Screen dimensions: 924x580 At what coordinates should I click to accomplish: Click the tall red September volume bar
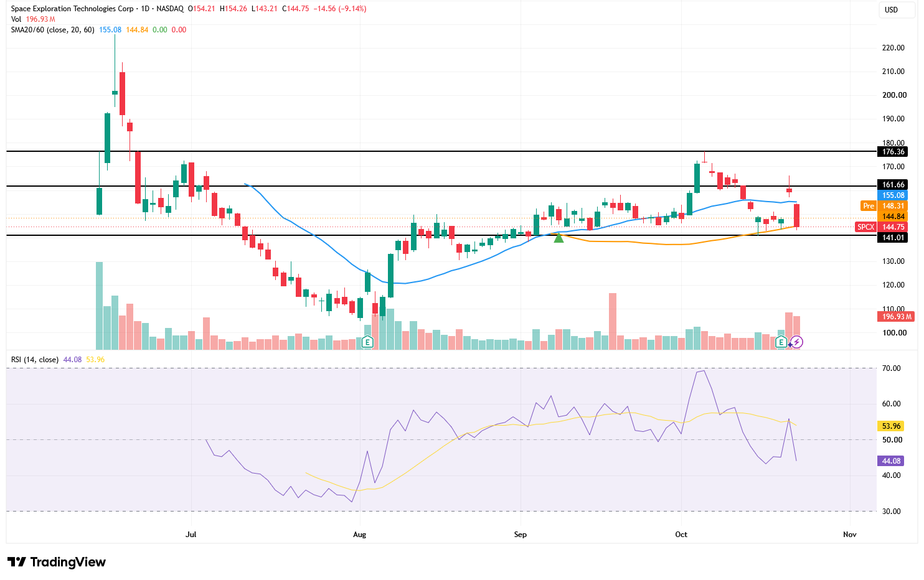click(613, 321)
